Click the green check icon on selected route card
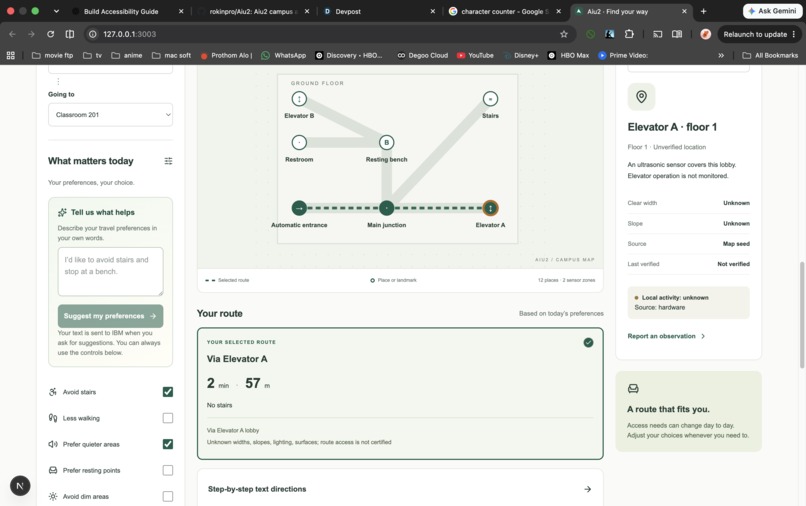The height and width of the screenshot is (506, 806). [x=588, y=342]
